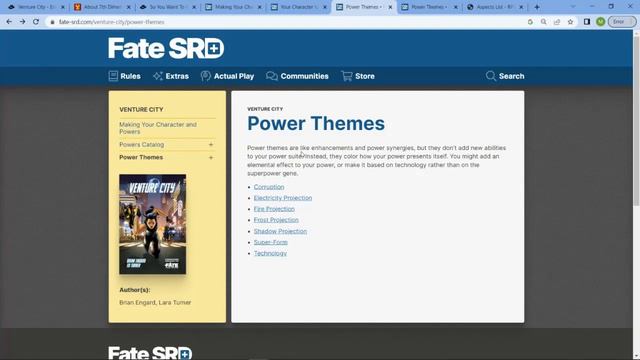640x360 pixels.
Task: Switch to the About 7th Dimen tab
Action: coord(101,7)
